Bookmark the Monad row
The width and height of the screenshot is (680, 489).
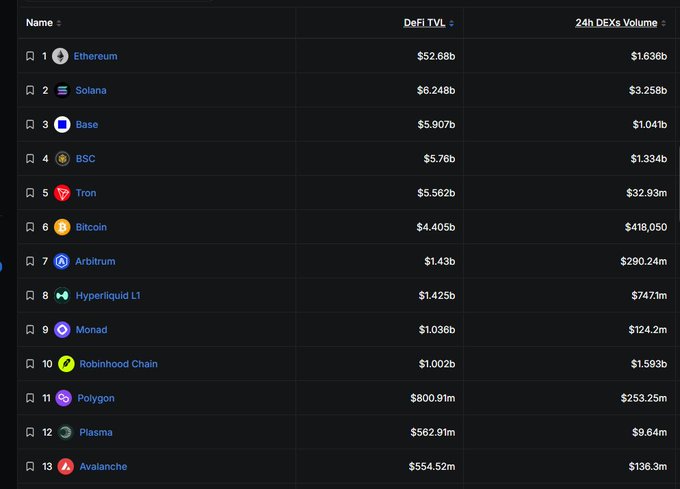click(30, 330)
